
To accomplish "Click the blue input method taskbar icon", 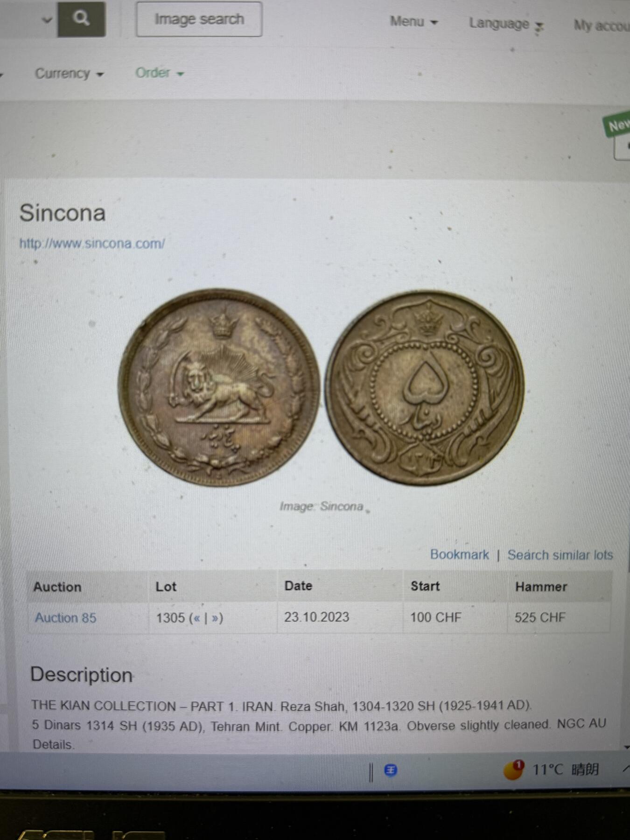I will click(391, 770).
